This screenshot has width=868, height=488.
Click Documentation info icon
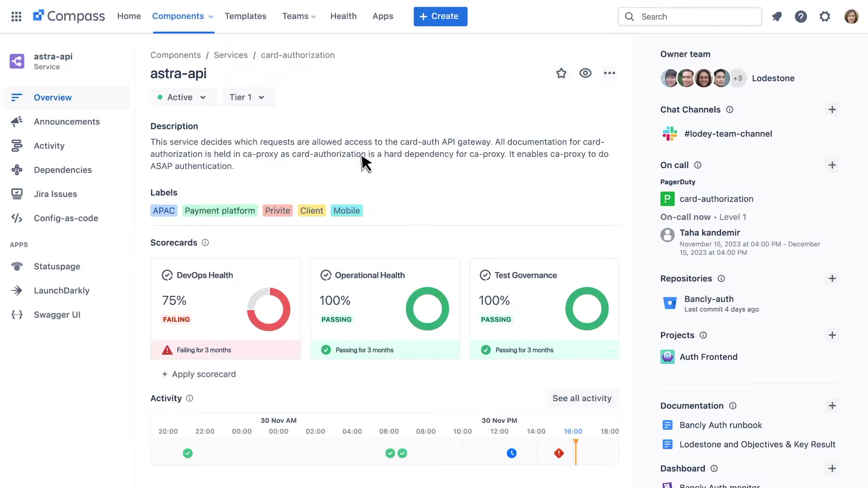[733, 405]
